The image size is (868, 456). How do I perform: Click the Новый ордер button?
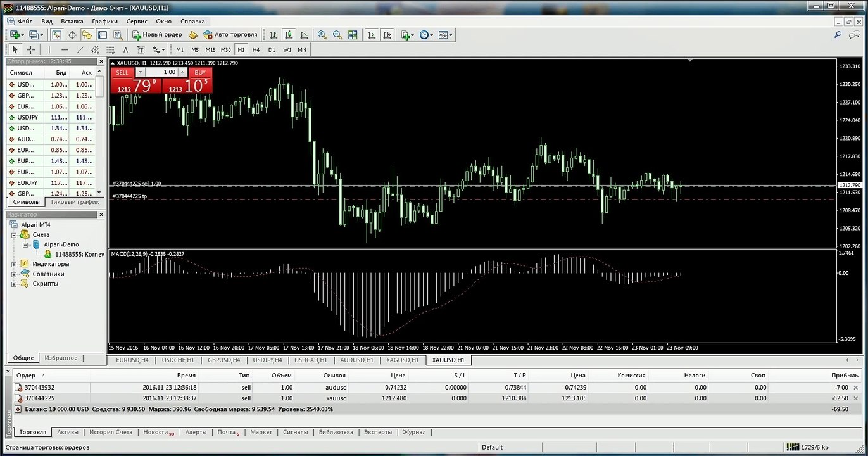tap(157, 35)
